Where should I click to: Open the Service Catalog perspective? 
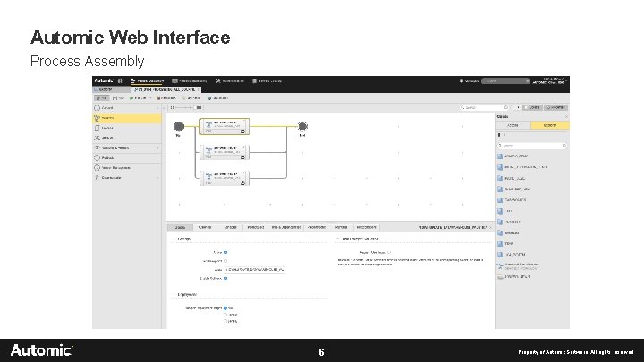tap(267, 80)
